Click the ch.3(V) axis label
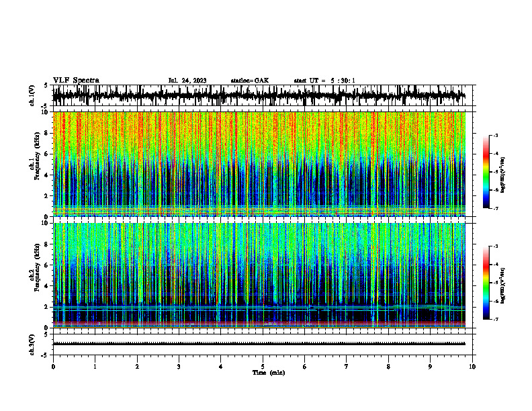The width and height of the screenshot is (532, 411). click(x=32, y=345)
